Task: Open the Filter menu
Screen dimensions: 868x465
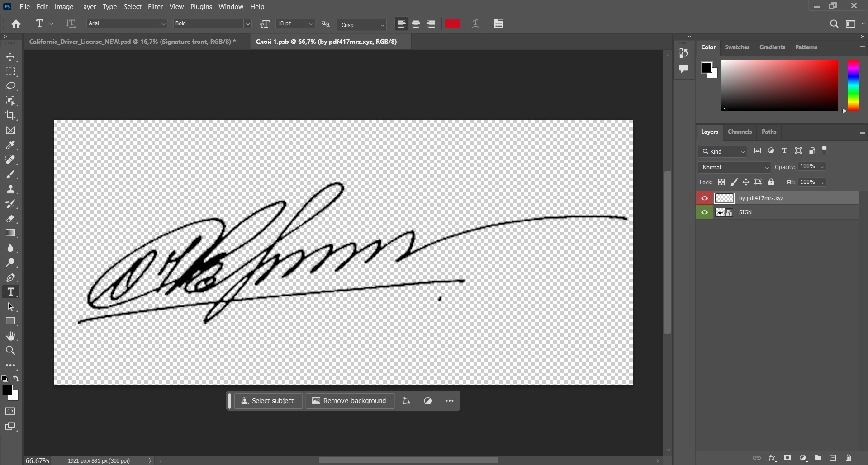Action: [x=155, y=6]
